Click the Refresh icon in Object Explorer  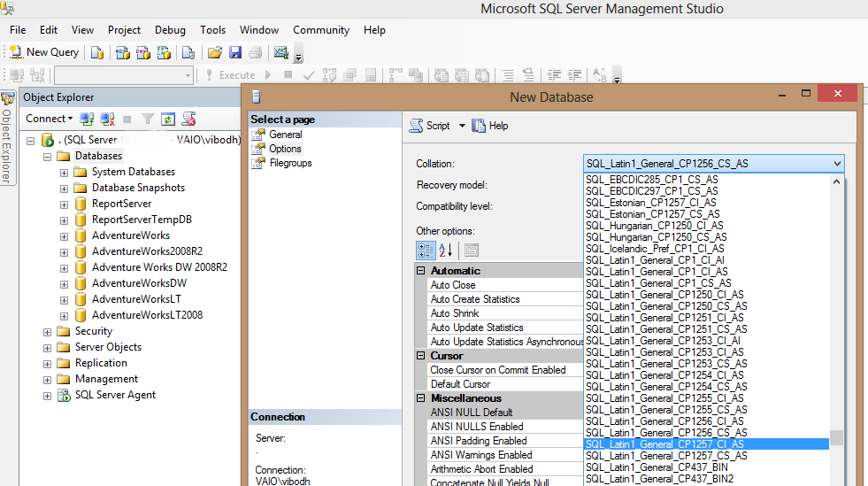click(168, 119)
